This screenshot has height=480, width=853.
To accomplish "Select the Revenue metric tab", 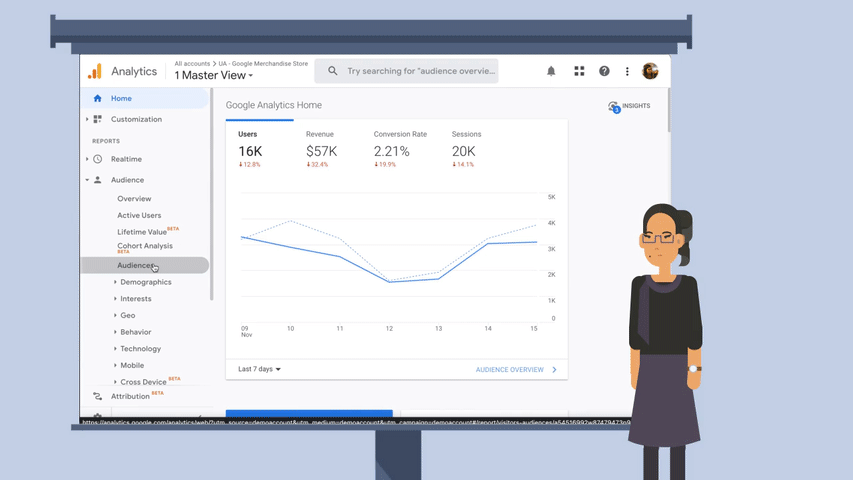I will click(322, 148).
